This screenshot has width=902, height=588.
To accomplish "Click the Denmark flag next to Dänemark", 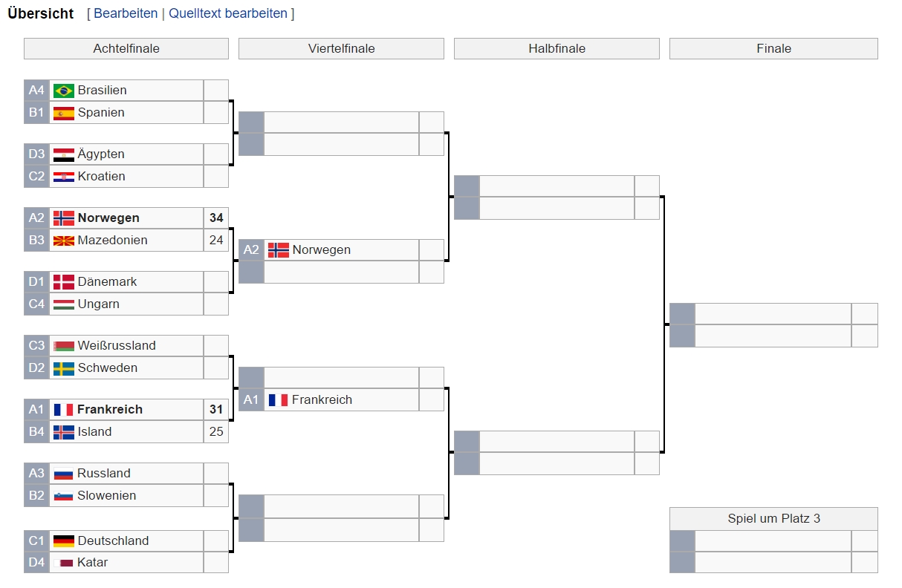I will click(x=64, y=282).
